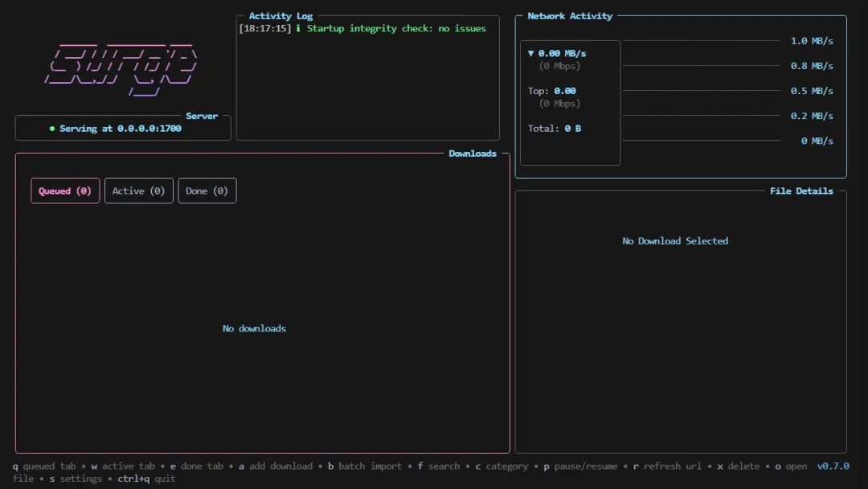Click the 'a add download' shortcut hint

point(276,466)
